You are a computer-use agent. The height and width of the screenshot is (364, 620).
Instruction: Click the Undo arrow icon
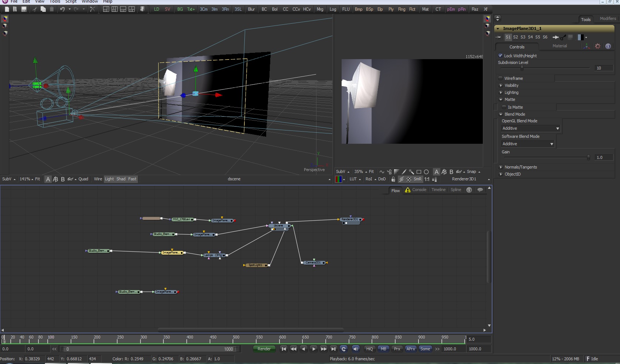(x=62, y=9)
